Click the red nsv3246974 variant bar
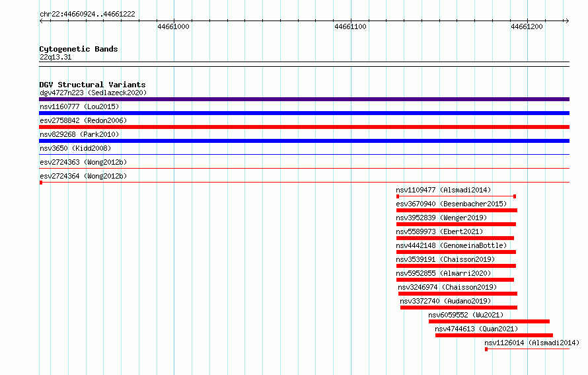588x375 pixels. (x=458, y=294)
